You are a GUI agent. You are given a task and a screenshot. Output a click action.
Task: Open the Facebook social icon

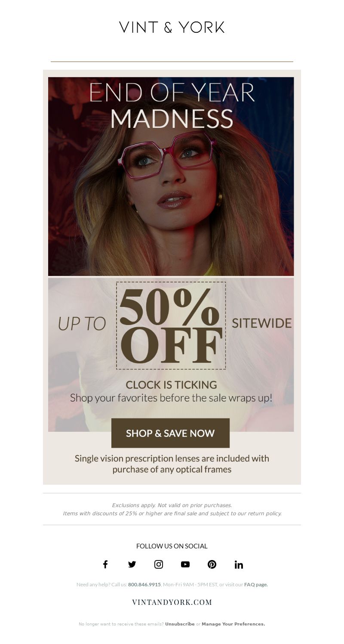(105, 564)
